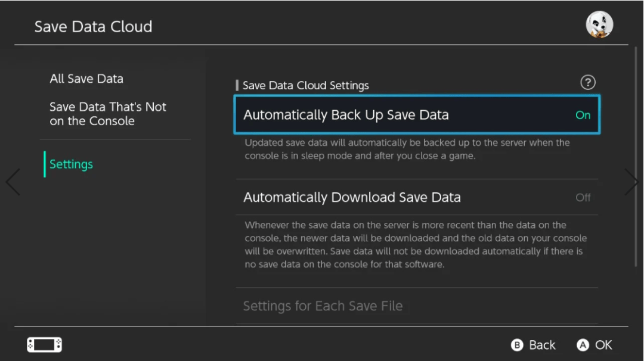Click the OK label in footer
This screenshot has height=361, width=644.
click(x=603, y=346)
